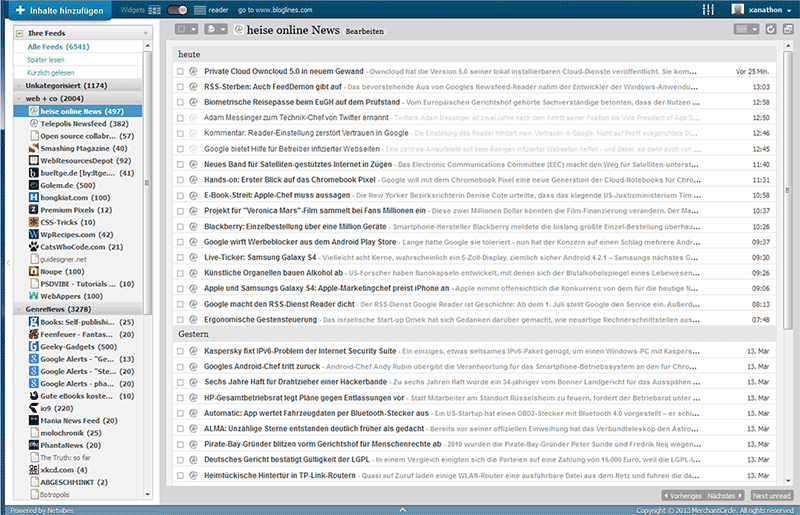Click the xanathon user avatar
This screenshot has height=515, width=800.
tap(738, 9)
